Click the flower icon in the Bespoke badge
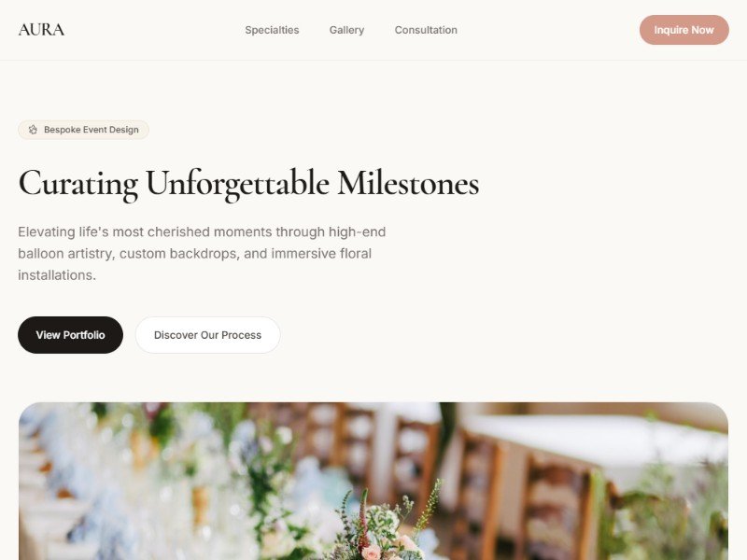This screenshot has width=747, height=560. click(33, 130)
